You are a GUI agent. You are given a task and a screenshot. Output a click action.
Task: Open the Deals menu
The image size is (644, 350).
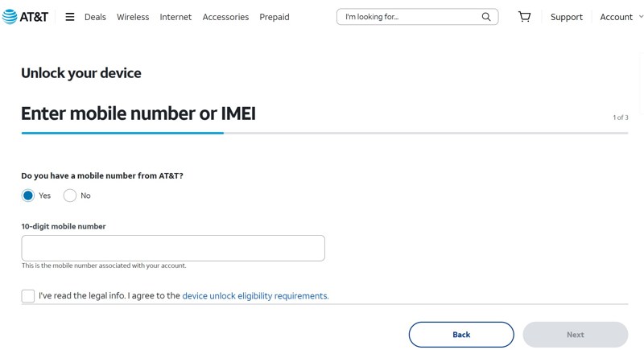95,17
